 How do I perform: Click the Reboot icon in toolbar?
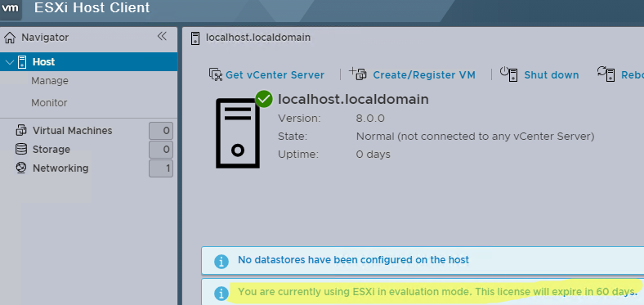tap(606, 74)
